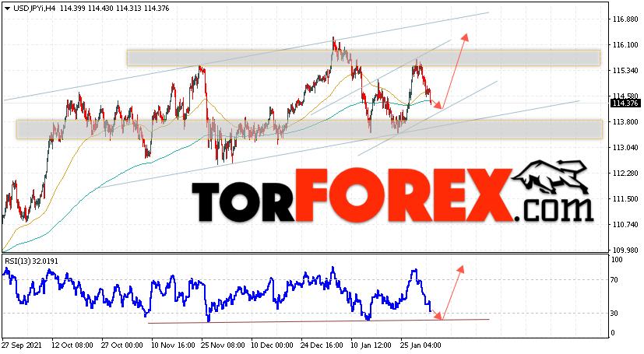The height and width of the screenshot is (354, 644).
Task: Select the RSI(13) 32.0191 indicator label
Action: click(31, 261)
